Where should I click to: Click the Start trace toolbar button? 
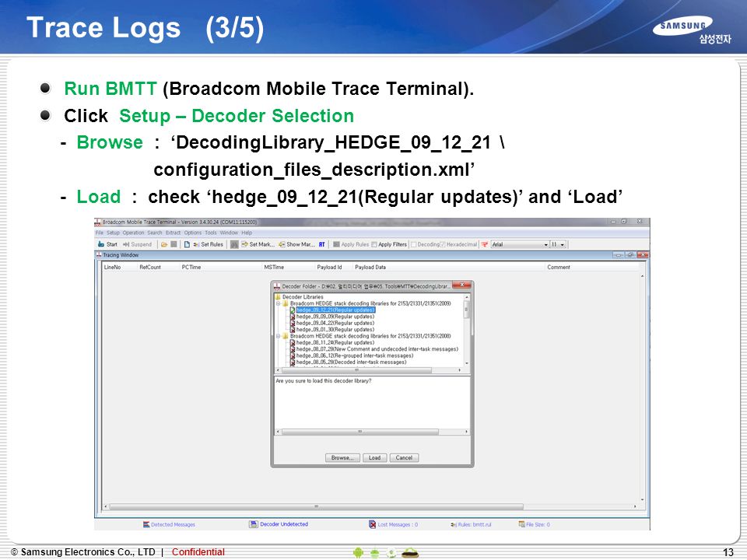[x=107, y=244]
